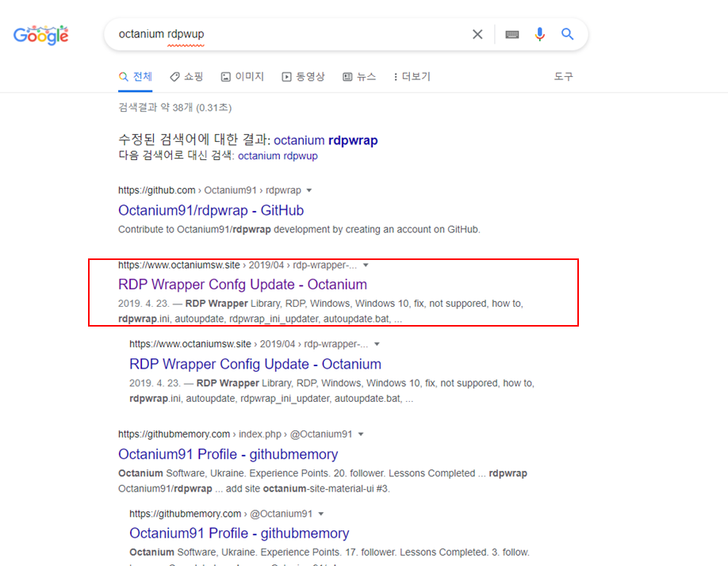Open indented RDP Wrapper Config Update result
The width and height of the screenshot is (728, 566).
pyautogui.click(x=255, y=364)
